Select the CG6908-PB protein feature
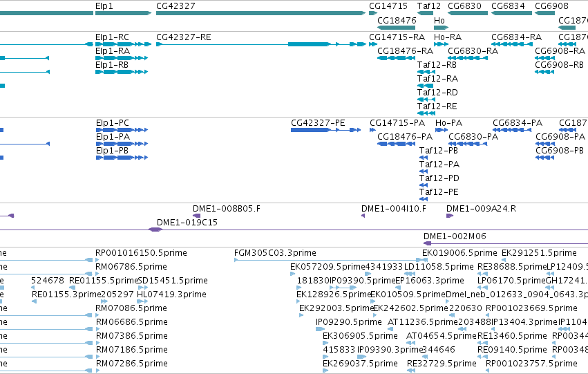Screen dimensions: 588x374 click(545, 158)
